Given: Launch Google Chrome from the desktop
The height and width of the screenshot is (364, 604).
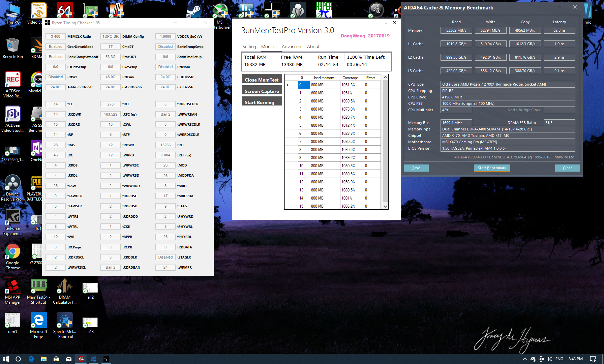Looking at the screenshot, I should click(x=13, y=256).
